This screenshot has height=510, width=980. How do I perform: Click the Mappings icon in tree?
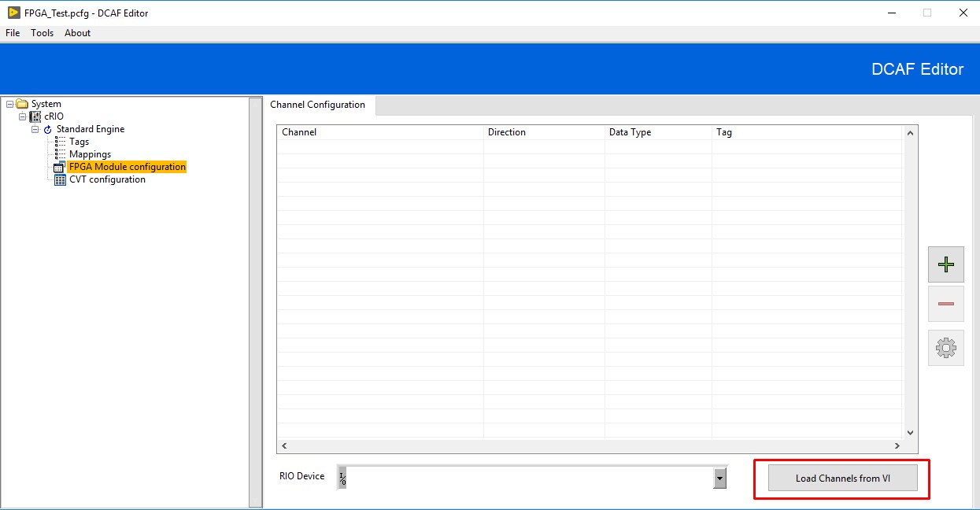pos(61,154)
